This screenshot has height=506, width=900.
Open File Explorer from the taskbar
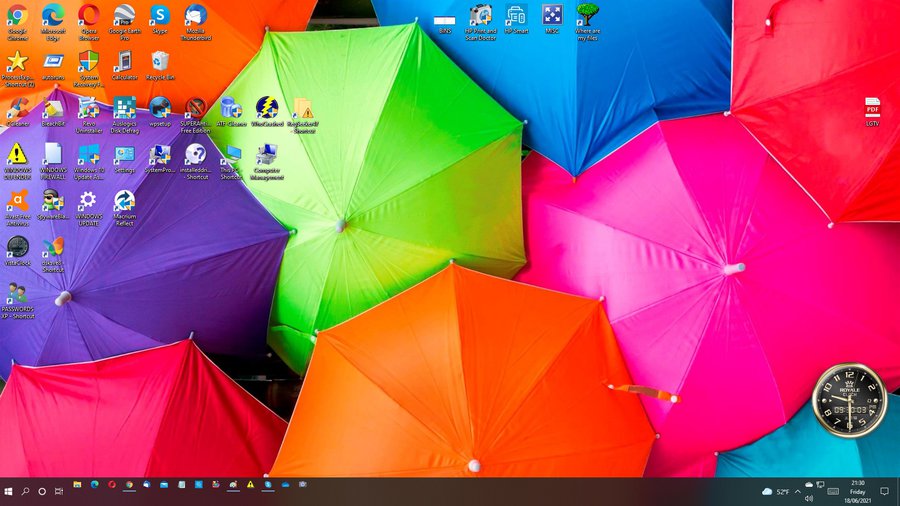(77, 485)
